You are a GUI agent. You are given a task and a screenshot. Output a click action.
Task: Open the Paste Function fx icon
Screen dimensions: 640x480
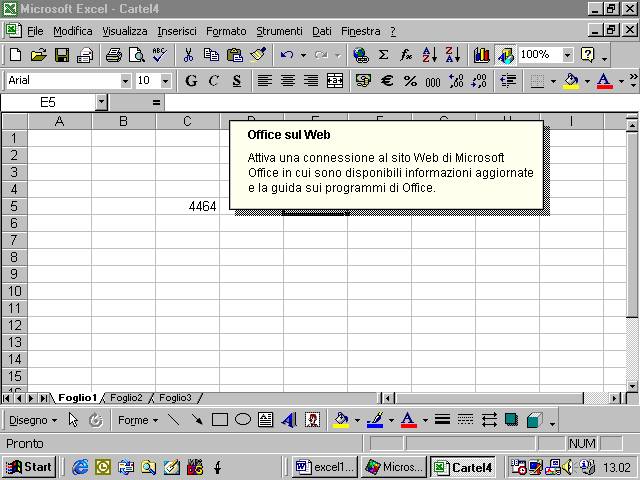[406, 55]
